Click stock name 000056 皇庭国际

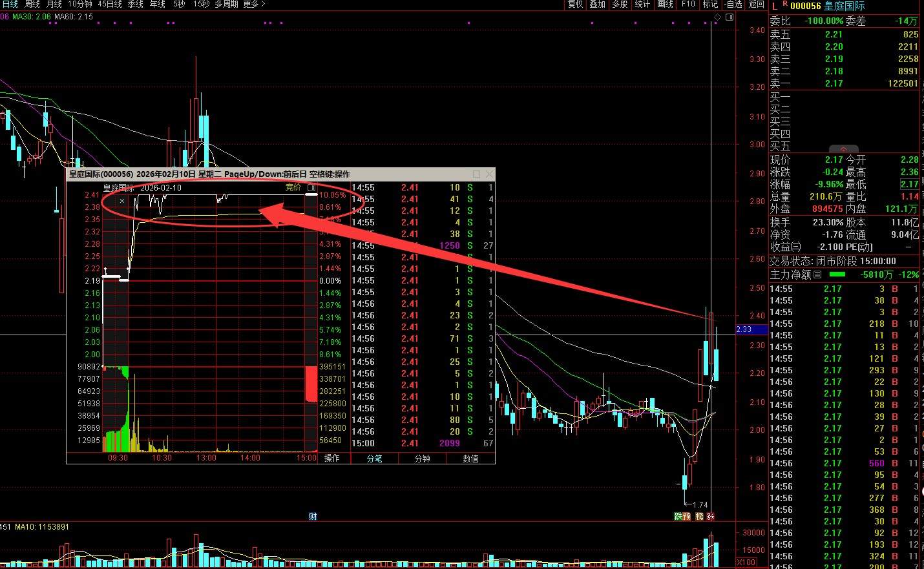click(827, 6)
